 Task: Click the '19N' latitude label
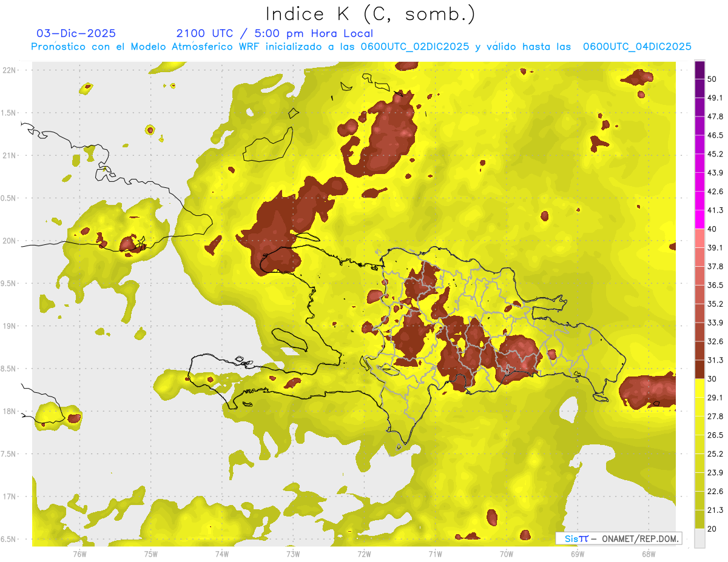[x=9, y=326]
